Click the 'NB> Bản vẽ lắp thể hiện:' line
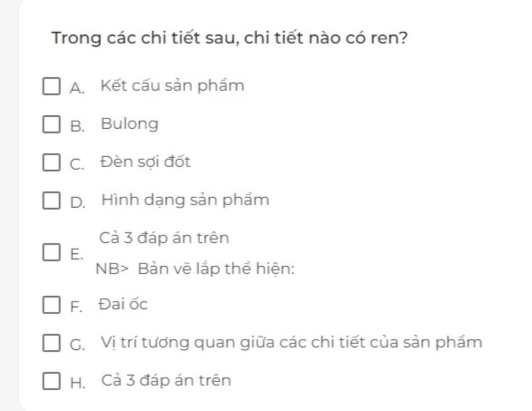 pos(195,269)
